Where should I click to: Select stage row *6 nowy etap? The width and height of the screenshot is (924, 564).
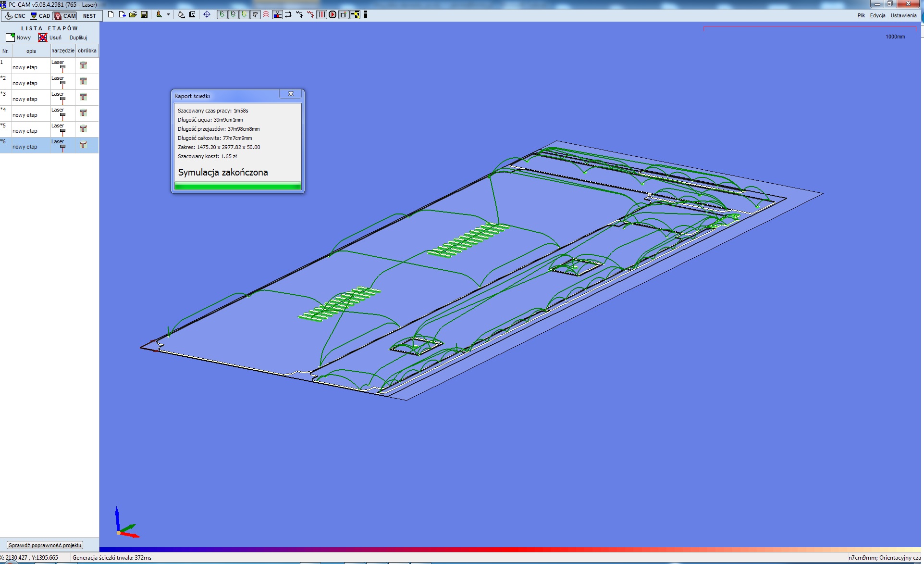49,145
